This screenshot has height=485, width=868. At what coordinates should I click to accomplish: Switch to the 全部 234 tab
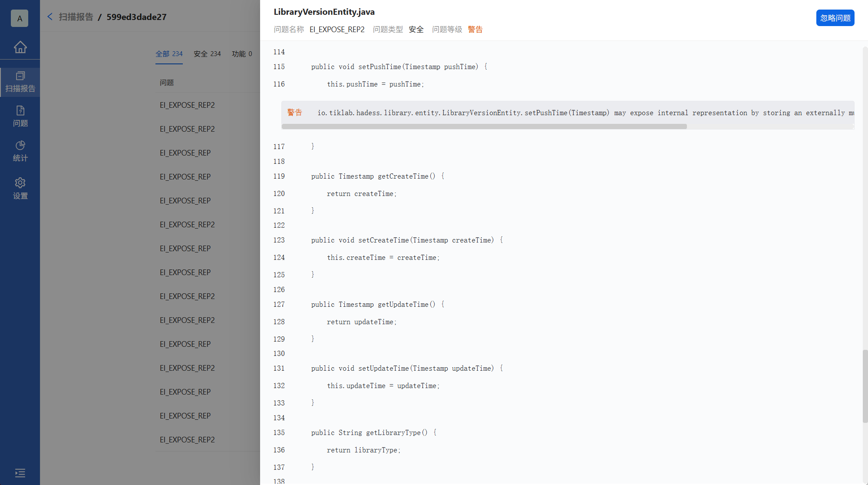pos(169,54)
